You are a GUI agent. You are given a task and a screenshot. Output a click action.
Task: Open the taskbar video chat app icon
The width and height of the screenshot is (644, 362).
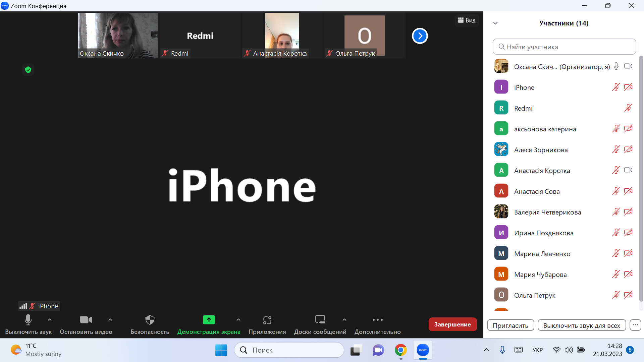tap(378, 350)
